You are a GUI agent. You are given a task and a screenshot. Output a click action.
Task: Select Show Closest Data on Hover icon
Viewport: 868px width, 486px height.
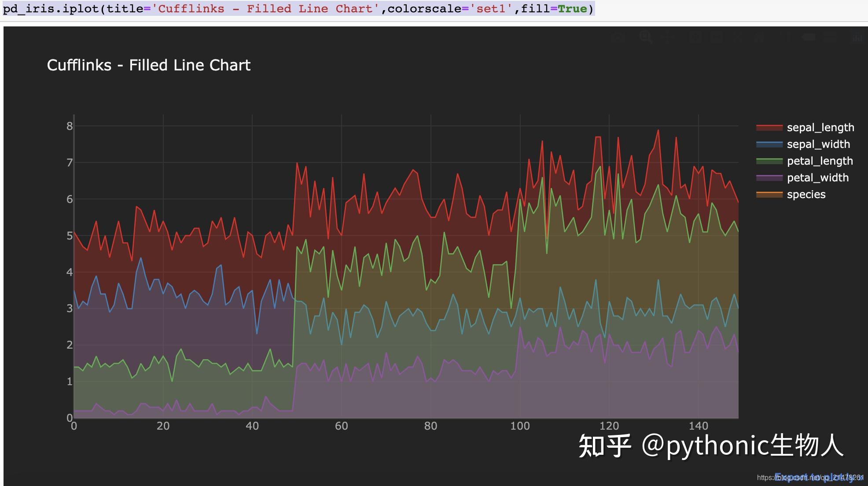pyautogui.click(x=809, y=37)
